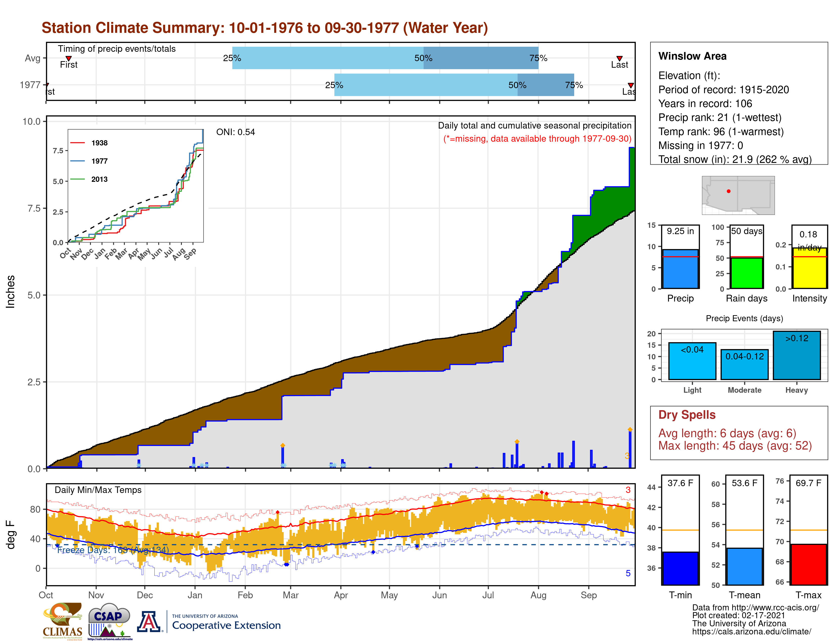
Task: Click the Aug label on temperature x-axis
Action: click(538, 595)
